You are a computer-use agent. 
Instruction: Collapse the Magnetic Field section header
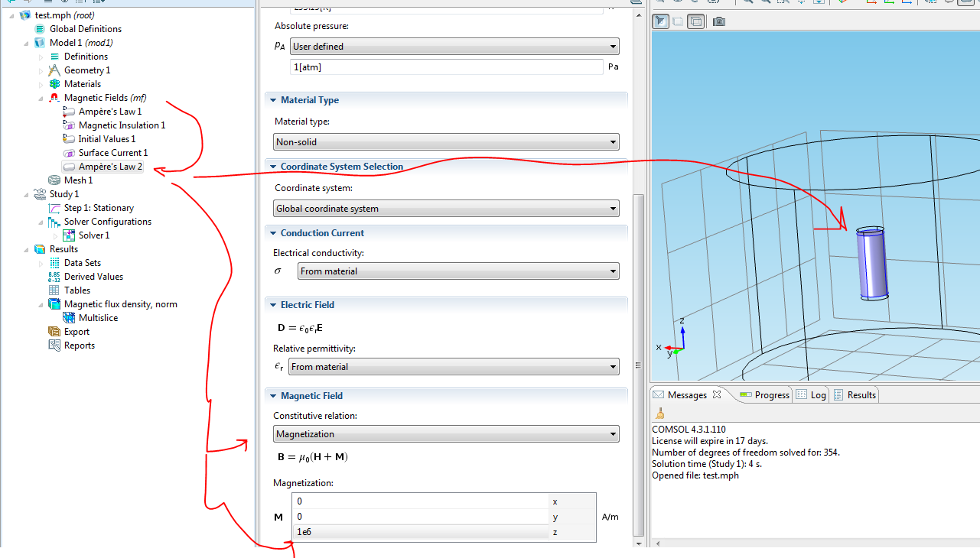coord(311,396)
